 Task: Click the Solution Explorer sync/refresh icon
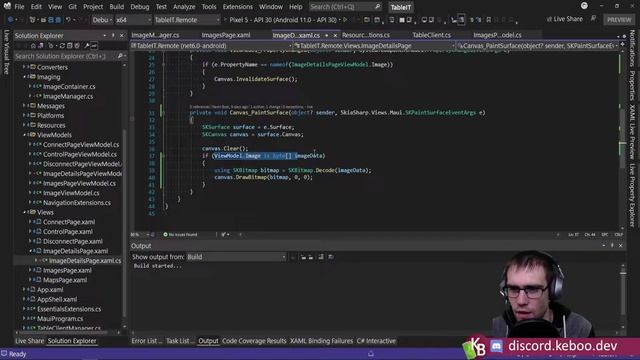(x=62, y=46)
